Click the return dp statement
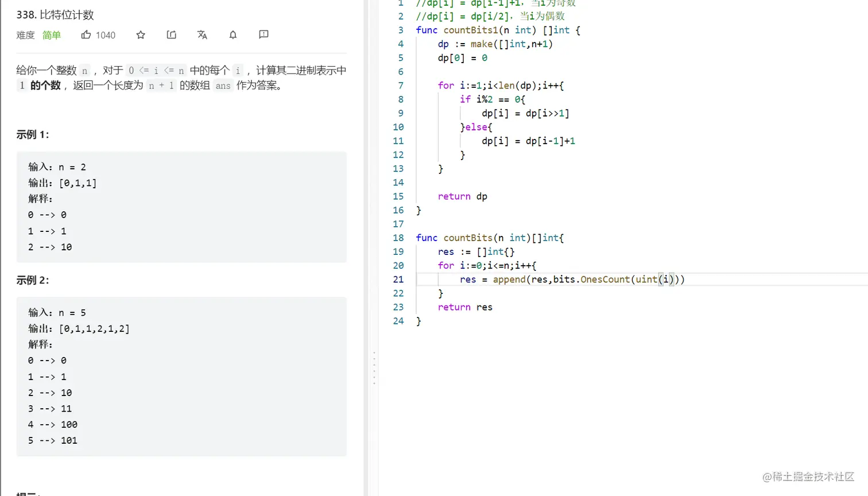 coord(462,196)
